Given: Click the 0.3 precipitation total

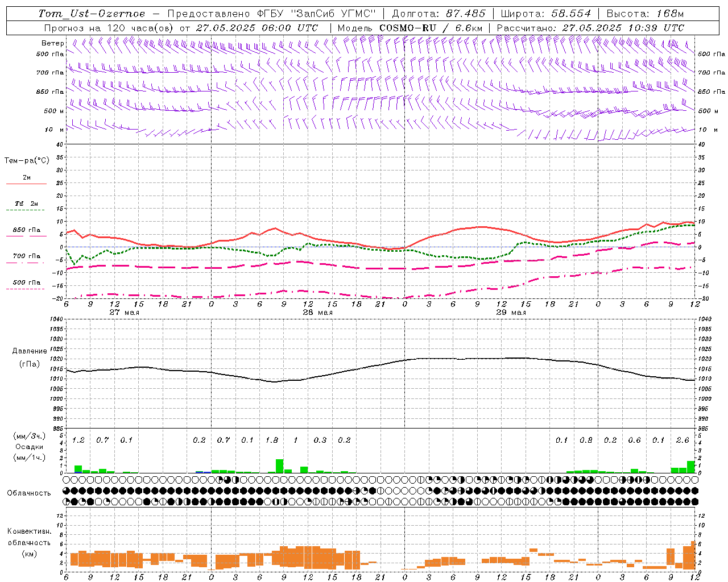Looking at the screenshot, I should [320, 440].
